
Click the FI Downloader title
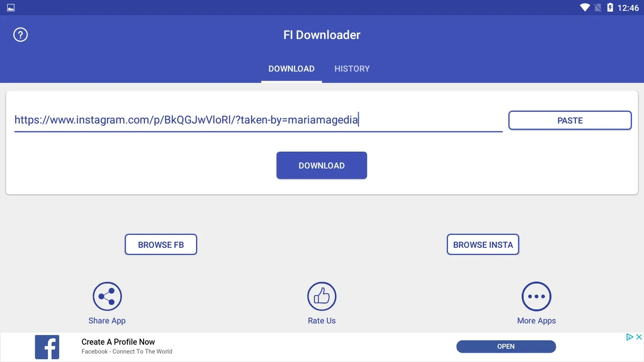click(322, 35)
